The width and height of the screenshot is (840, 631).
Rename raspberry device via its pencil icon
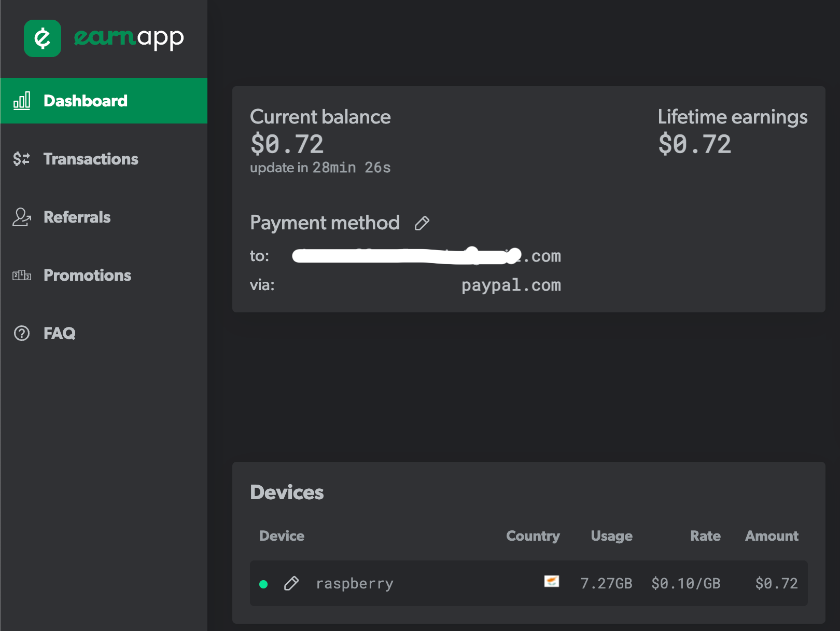coord(291,583)
